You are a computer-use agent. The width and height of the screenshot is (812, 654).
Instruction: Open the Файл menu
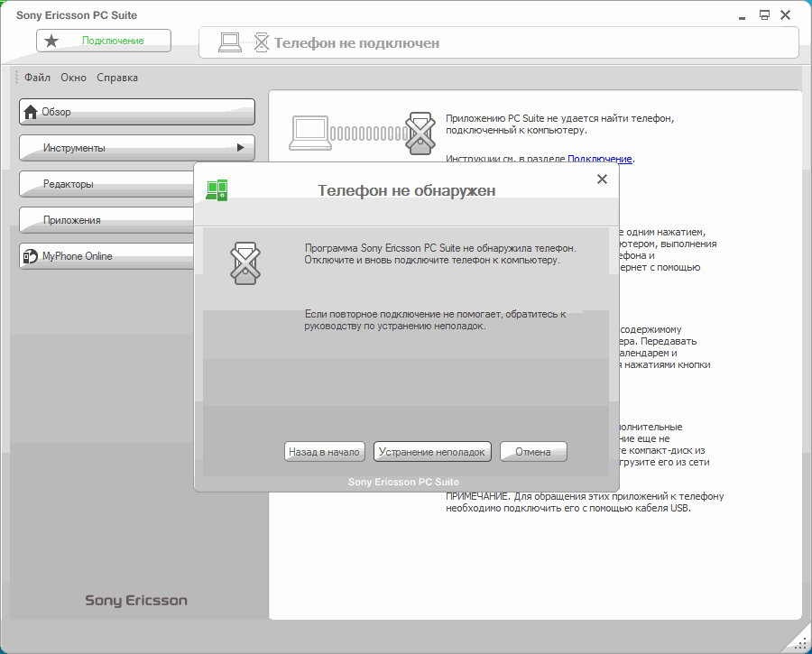(x=37, y=78)
